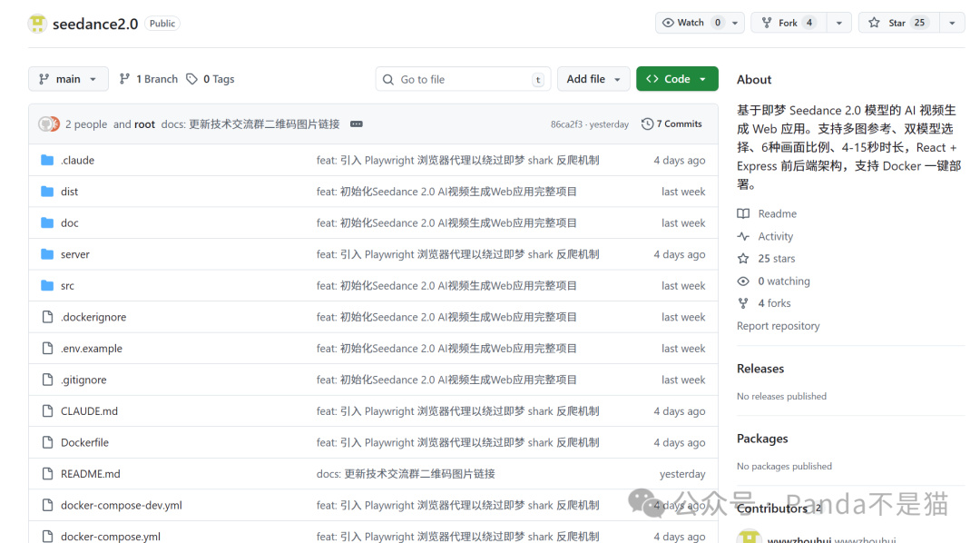The image size is (980, 543).
Task: Click the magnifier icon in Go to file
Action: click(388, 79)
